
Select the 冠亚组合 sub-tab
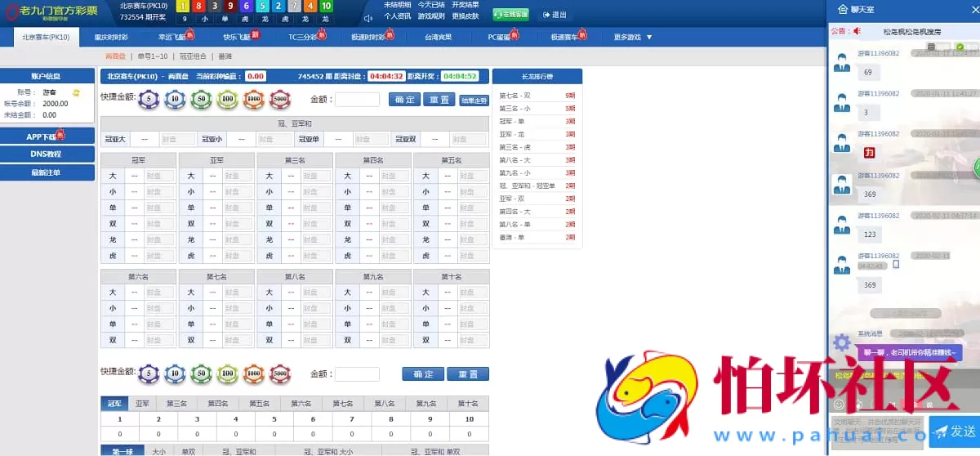click(194, 56)
